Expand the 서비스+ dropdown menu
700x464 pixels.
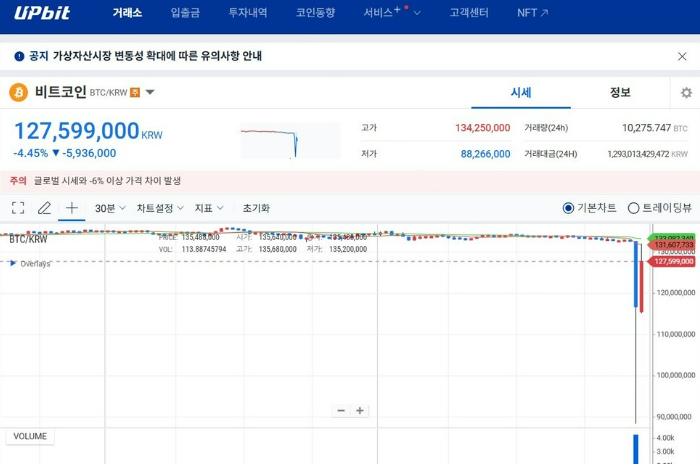pos(392,13)
